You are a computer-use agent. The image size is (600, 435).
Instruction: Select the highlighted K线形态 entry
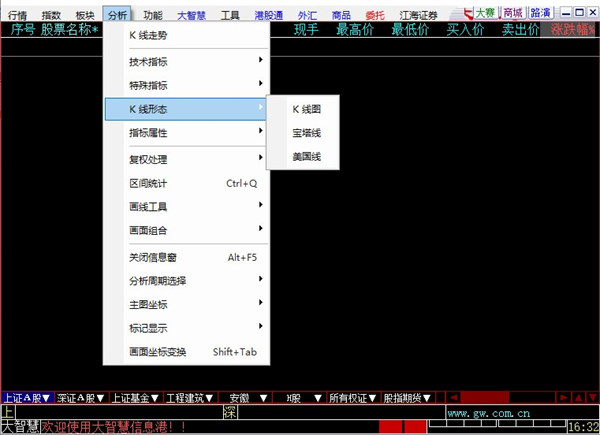click(x=186, y=109)
